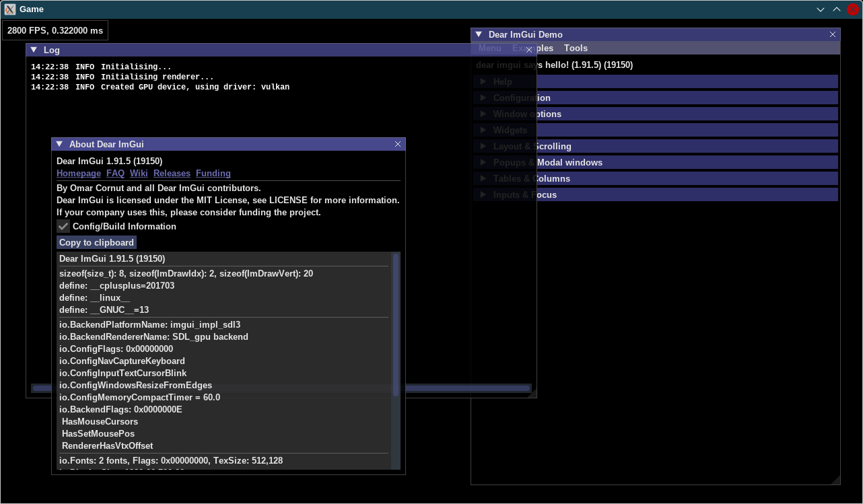Click the Log window horizontal scrollbar
The image size is (863, 504).
pyautogui.click(x=281, y=388)
